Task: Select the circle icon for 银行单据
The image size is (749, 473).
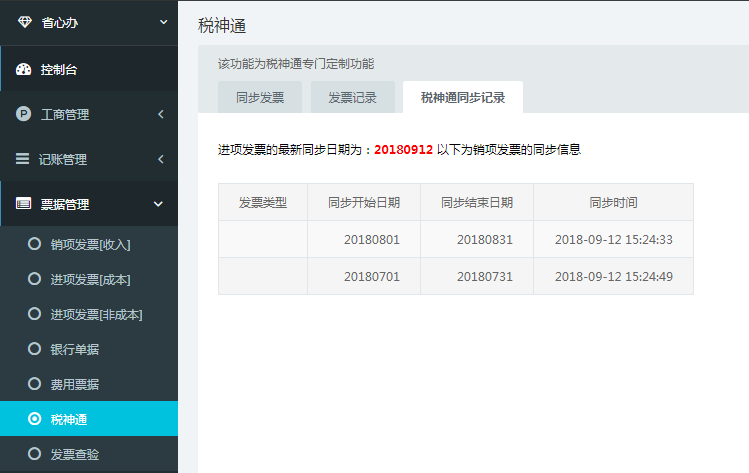Action: click(34, 349)
